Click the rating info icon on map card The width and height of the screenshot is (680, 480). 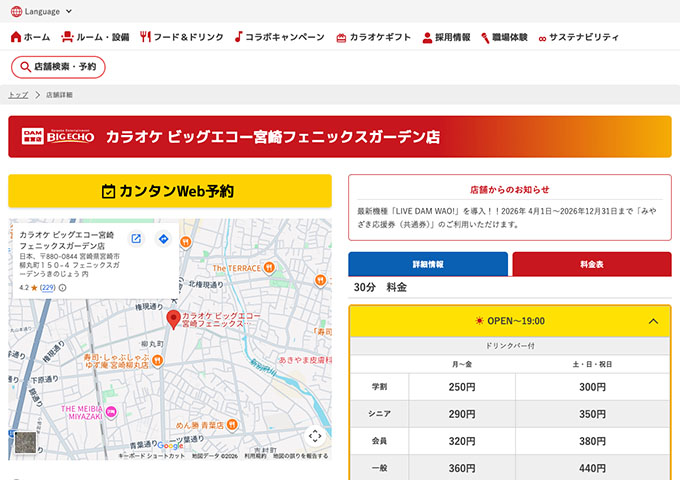[62, 287]
